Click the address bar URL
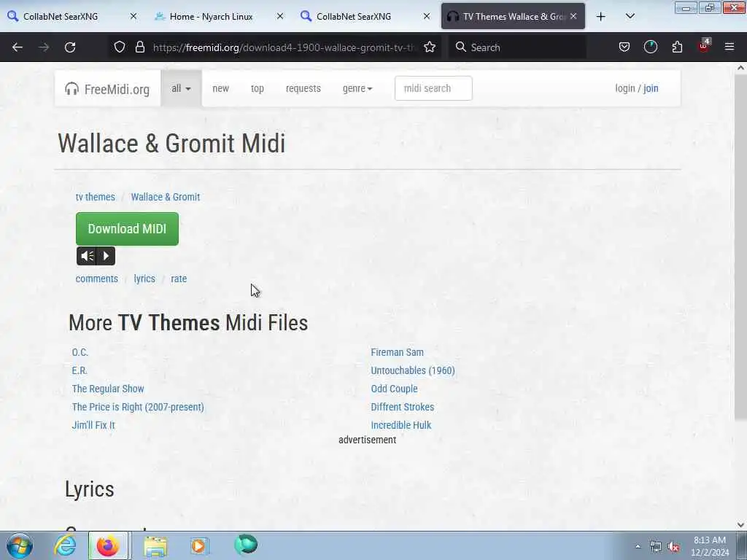The width and height of the screenshot is (747, 560). 285,47
